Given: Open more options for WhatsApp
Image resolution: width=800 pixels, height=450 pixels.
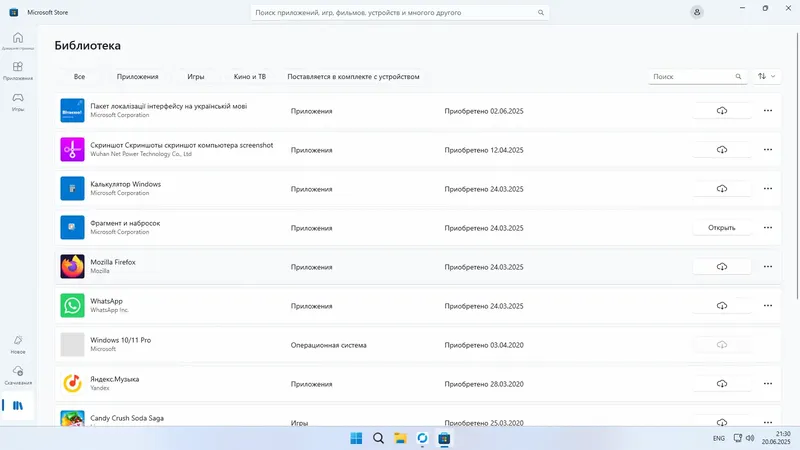Looking at the screenshot, I should coord(768,306).
